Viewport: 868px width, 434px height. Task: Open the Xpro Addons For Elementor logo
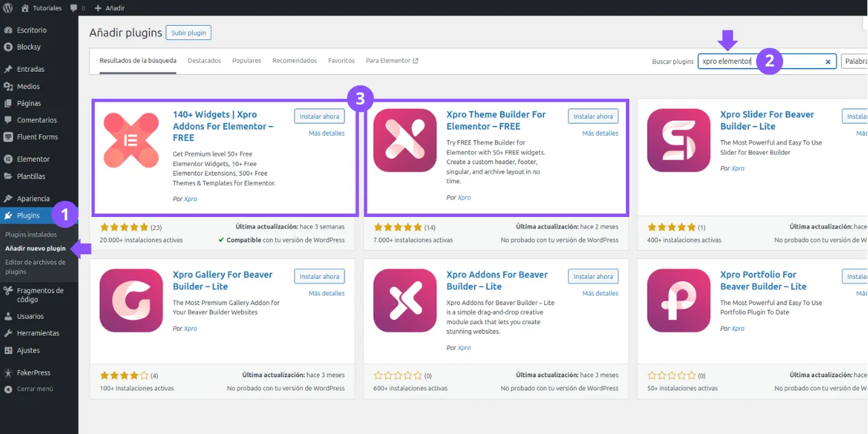(x=131, y=140)
